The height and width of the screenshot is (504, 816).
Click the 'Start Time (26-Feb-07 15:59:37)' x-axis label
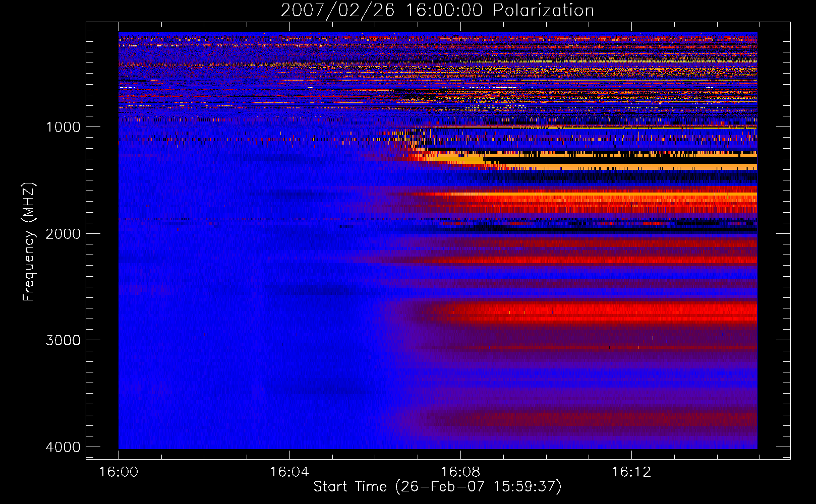[x=437, y=487]
